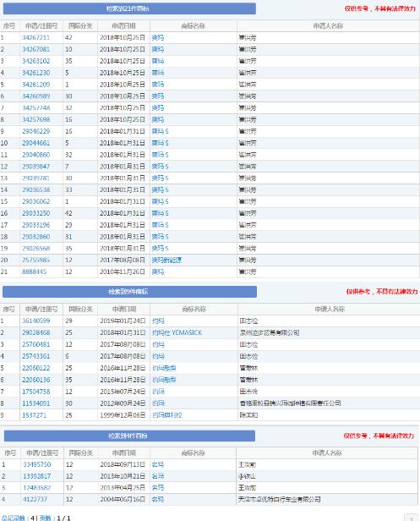Open trademark name link in row 34267211
The width and height of the screenshot is (420, 521).
(x=158, y=37)
